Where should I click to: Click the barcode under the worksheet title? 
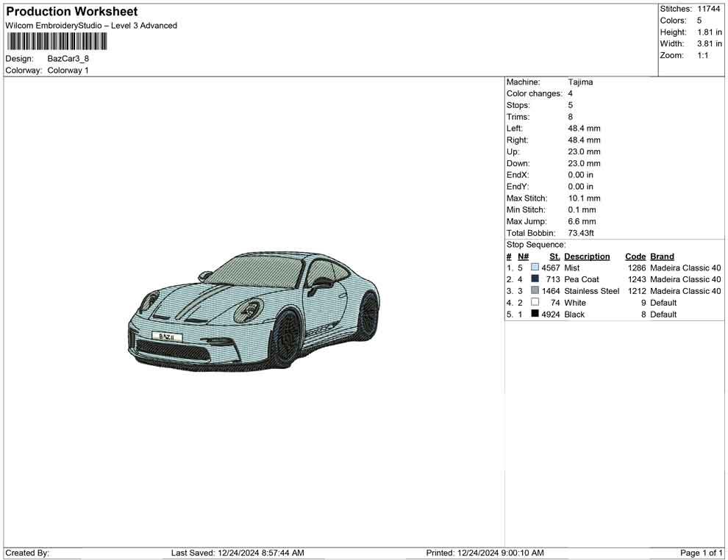[57, 41]
